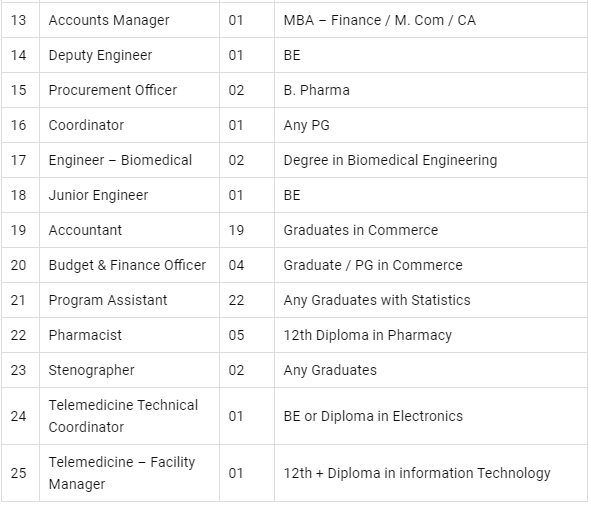Click the Junior Engineer post name

point(98,196)
